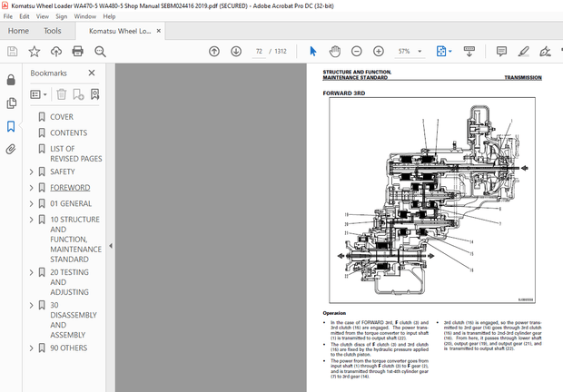Open page fit options dropdown arrow
The width and height of the screenshot is (563, 392).
pyautogui.click(x=450, y=52)
